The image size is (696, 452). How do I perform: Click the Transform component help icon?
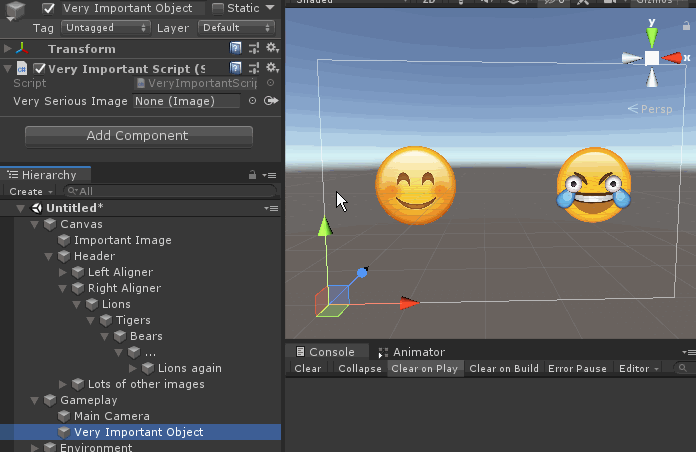tap(235, 48)
